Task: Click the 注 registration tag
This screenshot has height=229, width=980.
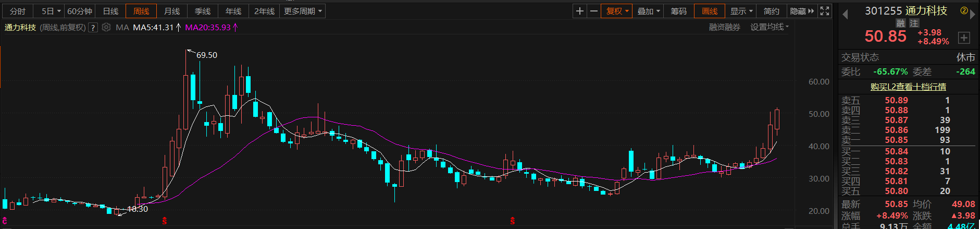Action: point(914,23)
